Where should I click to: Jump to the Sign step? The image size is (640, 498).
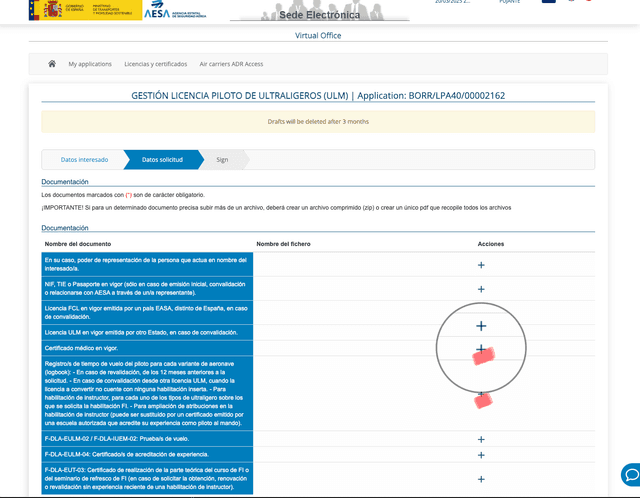point(222,160)
